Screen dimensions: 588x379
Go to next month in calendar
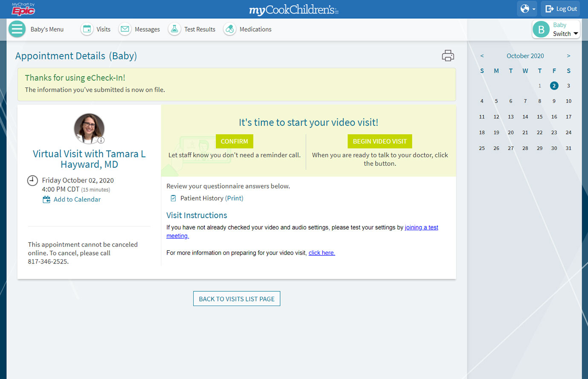(568, 56)
